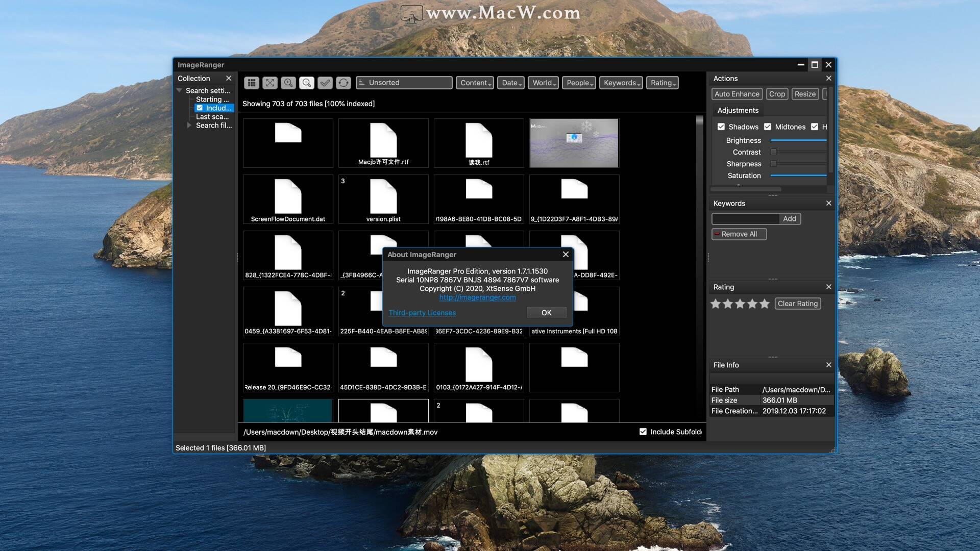980x551 pixels.
Task: Expand the Search fil... tree node
Action: tap(189, 125)
